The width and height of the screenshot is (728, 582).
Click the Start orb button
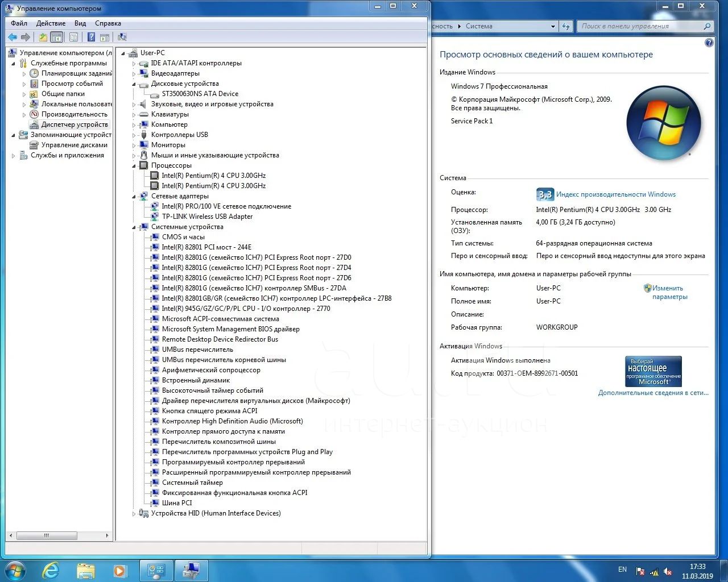coord(15,570)
